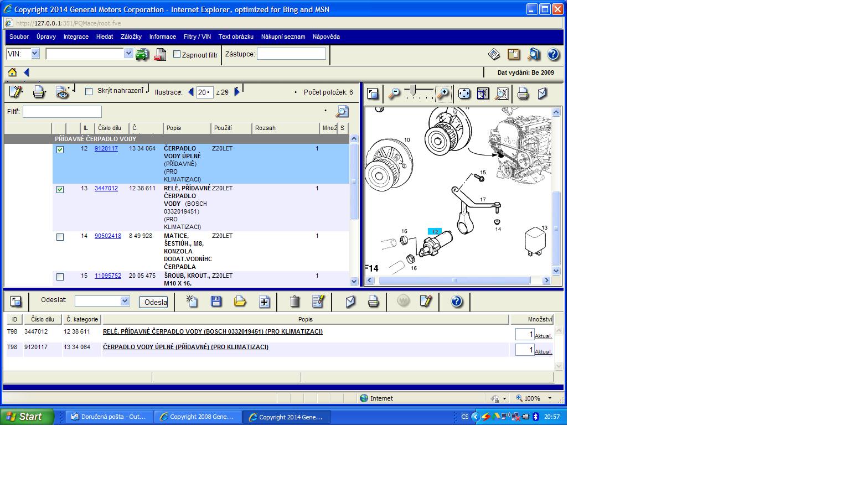Open the VIN type dropdown
868x488 pixels.
[x=35, y=54]
